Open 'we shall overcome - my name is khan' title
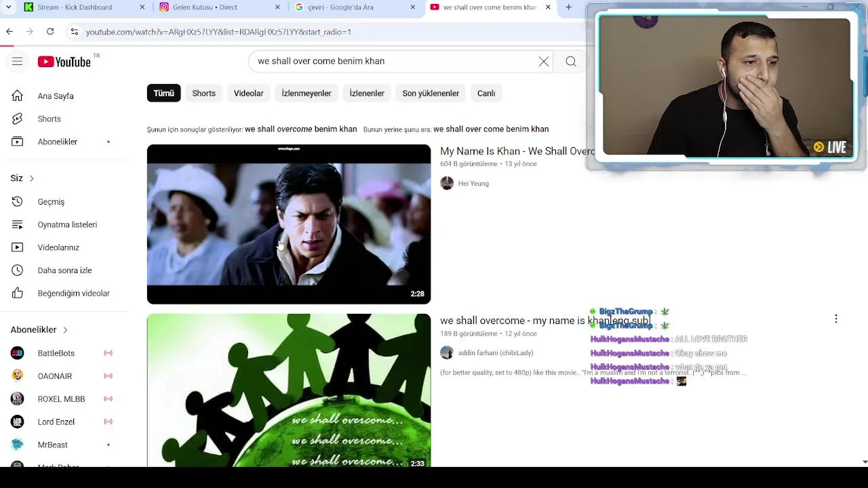 [545, 321]
